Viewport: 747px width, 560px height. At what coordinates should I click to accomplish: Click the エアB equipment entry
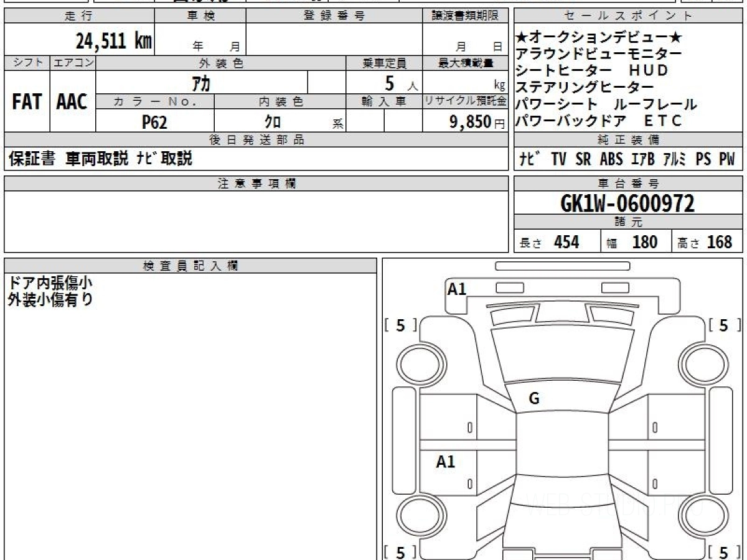643,159
